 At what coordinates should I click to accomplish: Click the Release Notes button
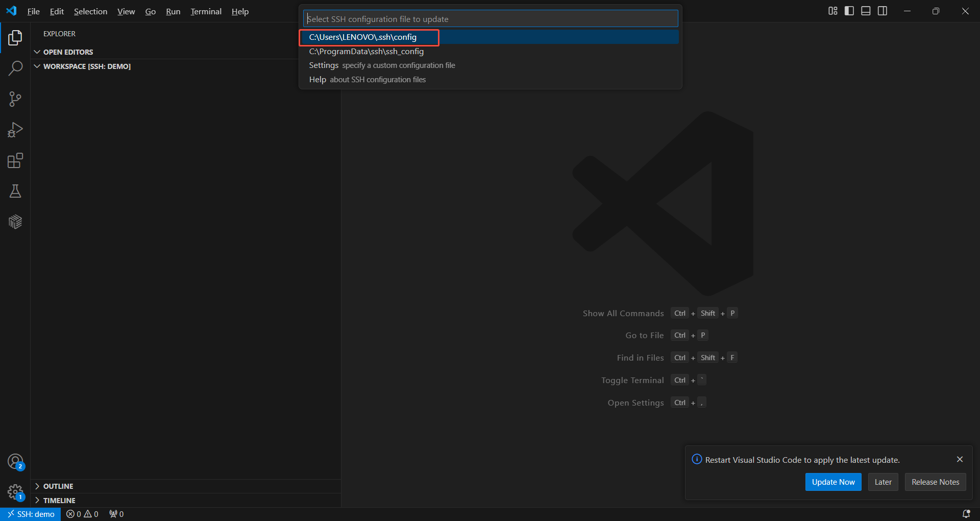(x=935, y=482)
